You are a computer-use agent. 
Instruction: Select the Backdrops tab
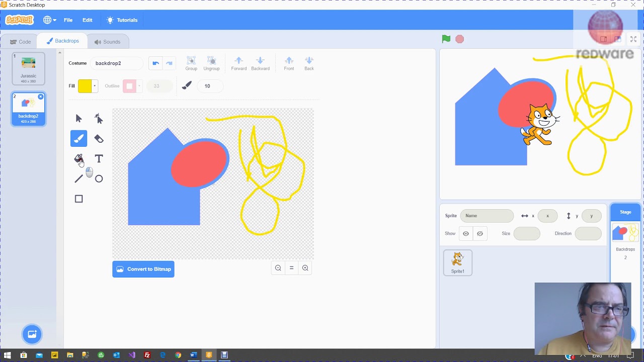(x=62, y=41)
